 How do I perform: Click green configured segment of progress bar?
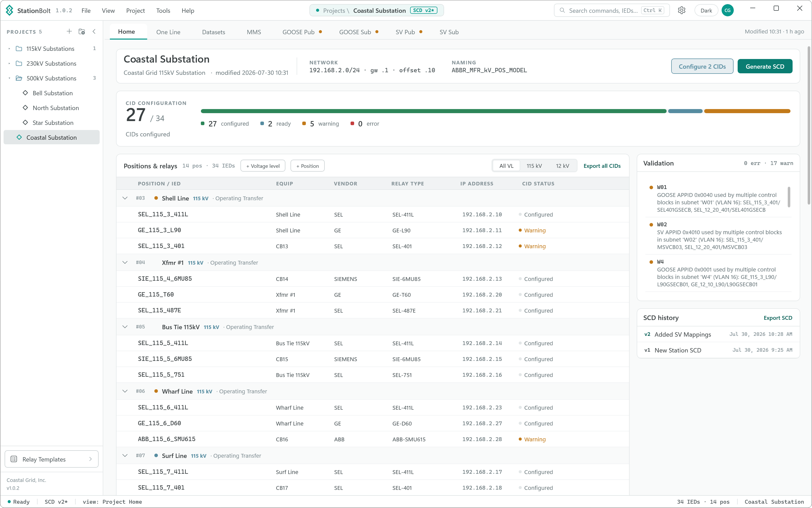point(434,111)
